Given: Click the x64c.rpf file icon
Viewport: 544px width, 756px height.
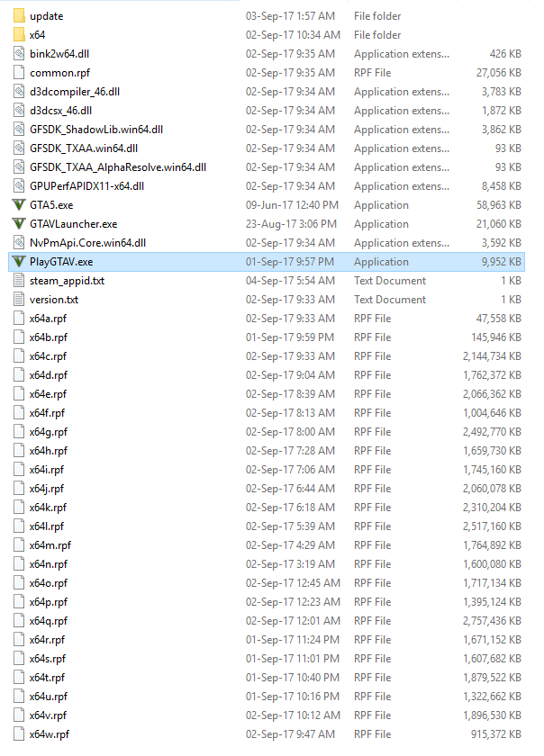Looking at the screenshot, I should point(19,355).
